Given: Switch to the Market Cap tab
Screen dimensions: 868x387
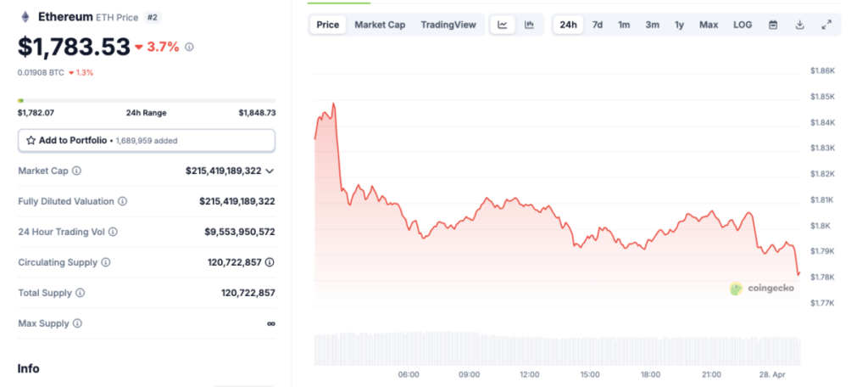Looking at the screenshot, I should pyautogui.click(x=380, y=25).
